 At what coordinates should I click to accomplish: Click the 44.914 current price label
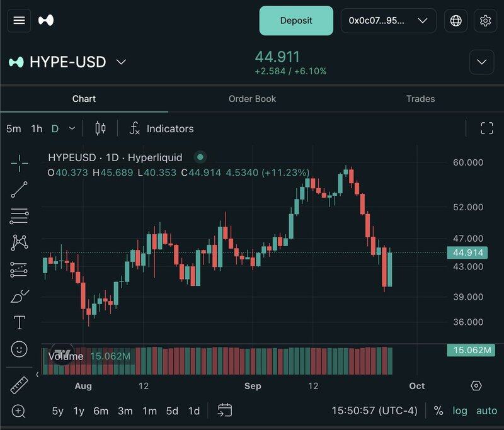tap(467, 252)
